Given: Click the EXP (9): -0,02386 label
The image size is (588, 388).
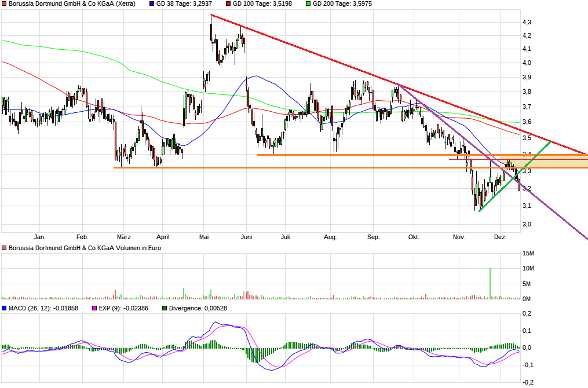Looking at the screenshot, I should point(123,308).
